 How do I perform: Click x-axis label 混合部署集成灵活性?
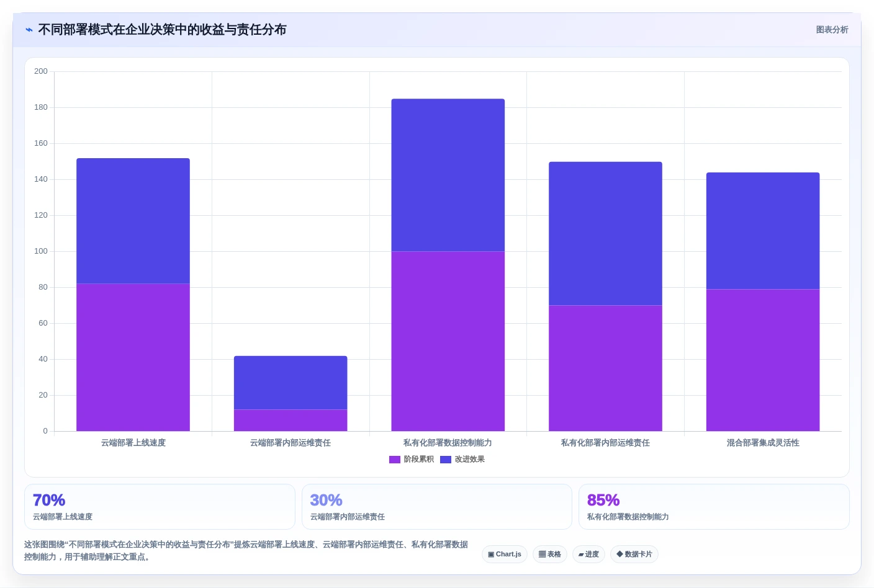(763, 443)
